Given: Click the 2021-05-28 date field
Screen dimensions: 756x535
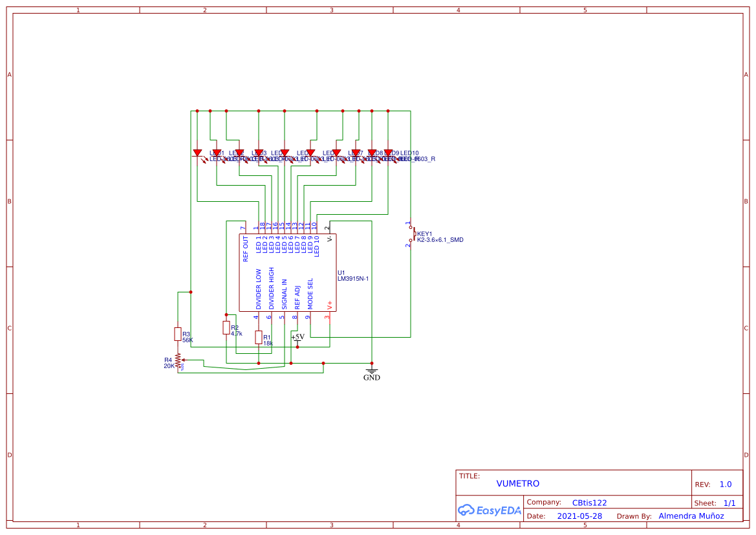Looking at the screenshot, I should [x=579, y=516].
